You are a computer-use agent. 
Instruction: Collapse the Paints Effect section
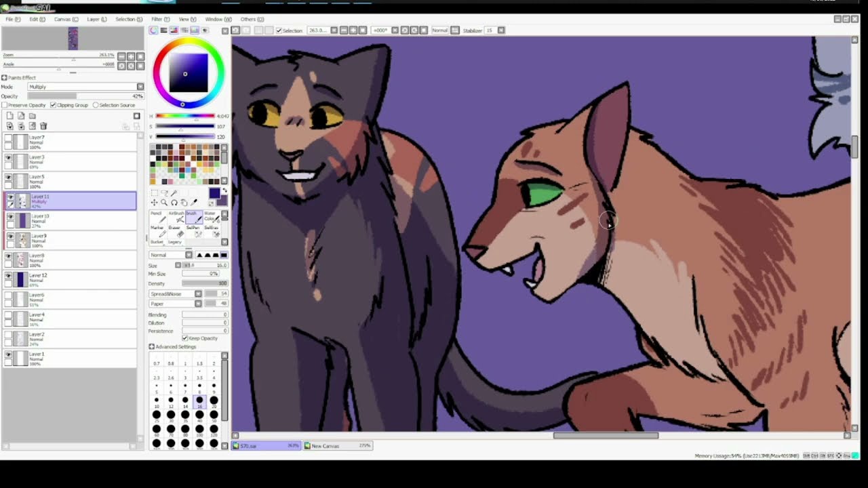point(4,78)
